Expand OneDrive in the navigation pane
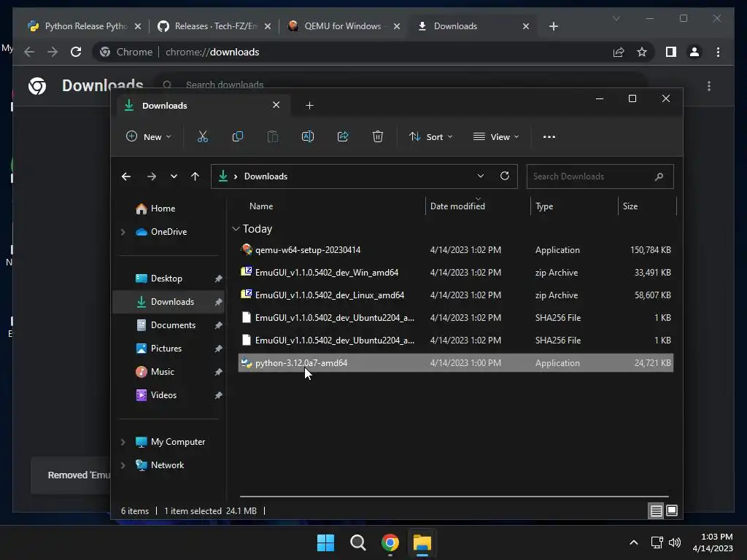The image size is (747, 560). point(123,232)
